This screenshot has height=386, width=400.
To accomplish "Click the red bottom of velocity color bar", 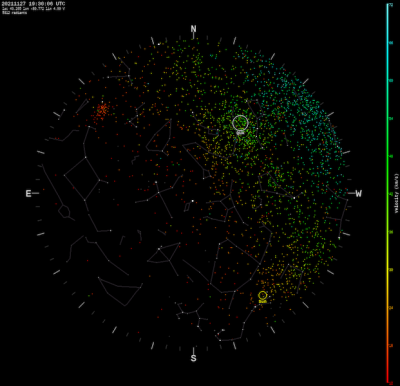I will tap(388, 380).
